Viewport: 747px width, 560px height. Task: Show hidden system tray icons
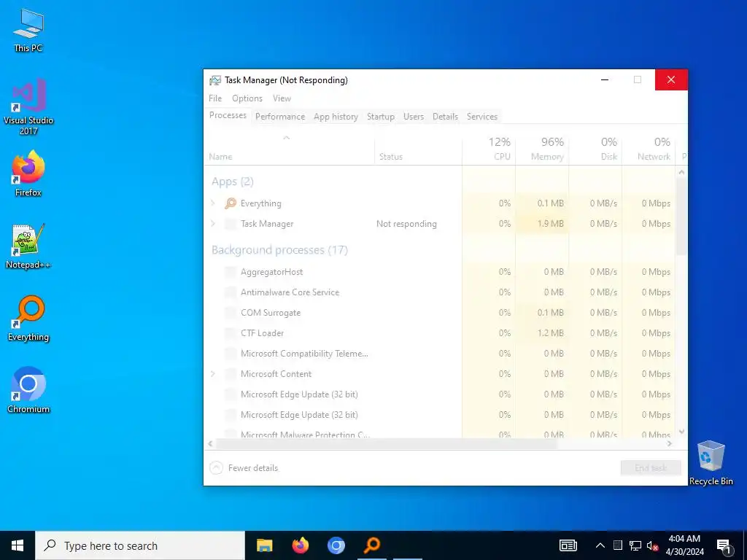pos(600,545)
